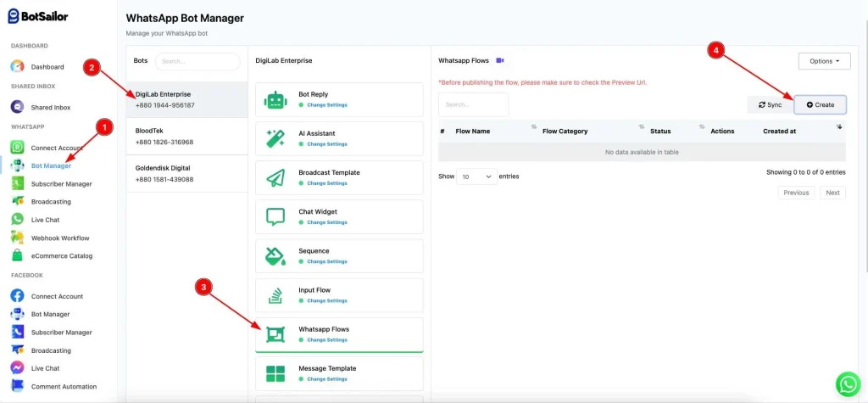Open the Show entries count dropdown
This screenshot has height=403, width=868.
[476, 176]
